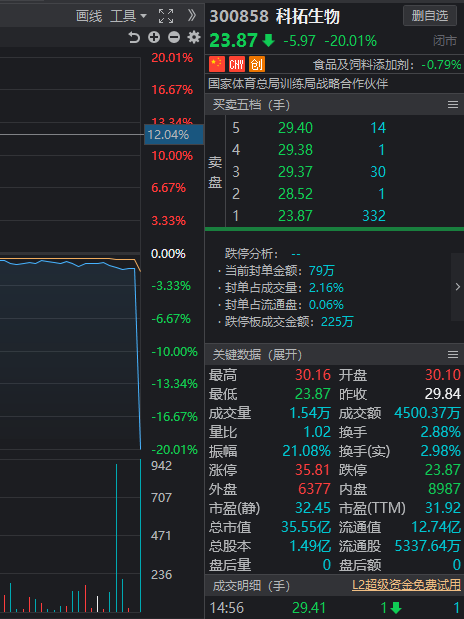Click the 当前封单金额 79万 value

click(x=322, y=271)
